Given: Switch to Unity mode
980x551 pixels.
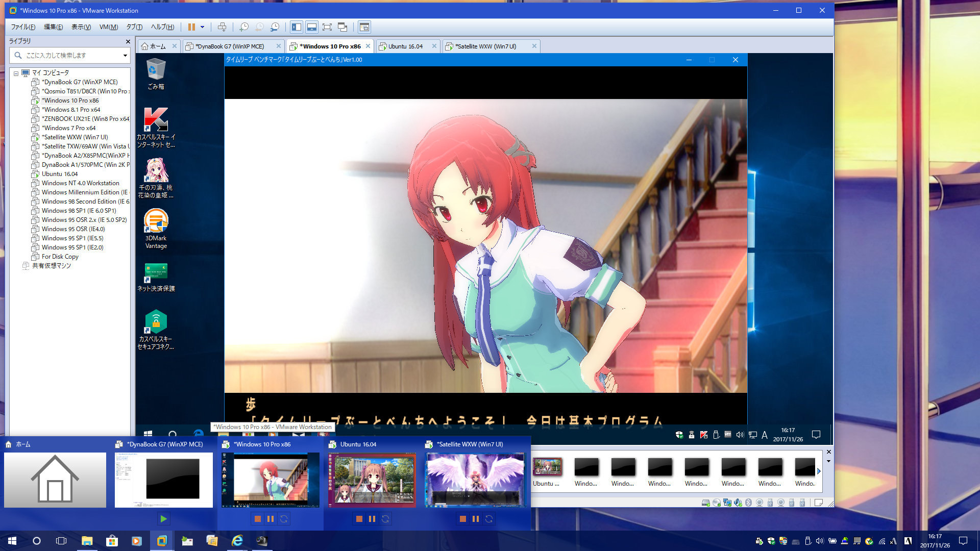Looking at the screenshot, I should tap(342, 27).
